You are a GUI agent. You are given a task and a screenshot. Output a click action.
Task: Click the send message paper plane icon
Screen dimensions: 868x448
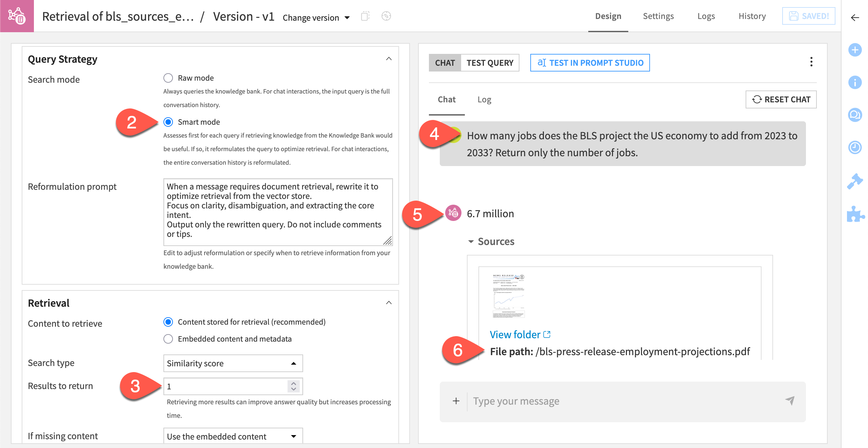790,401
